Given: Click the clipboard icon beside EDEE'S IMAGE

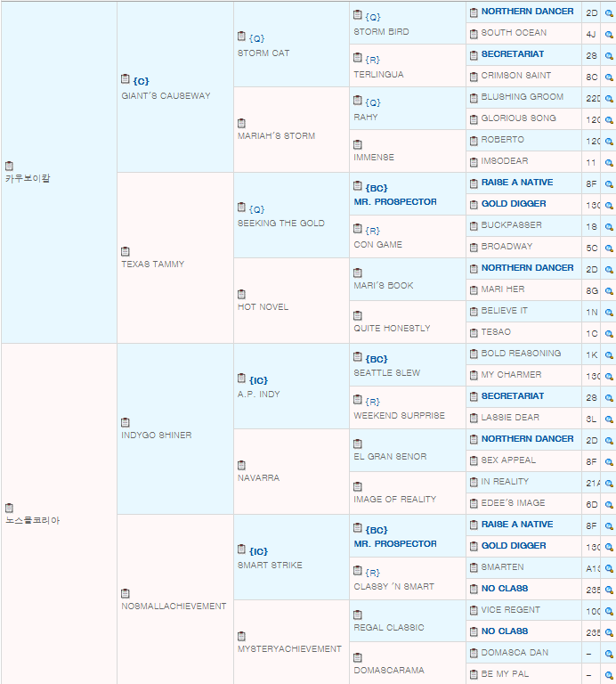Looking at the screenshot, I should [x=474, y=504].
